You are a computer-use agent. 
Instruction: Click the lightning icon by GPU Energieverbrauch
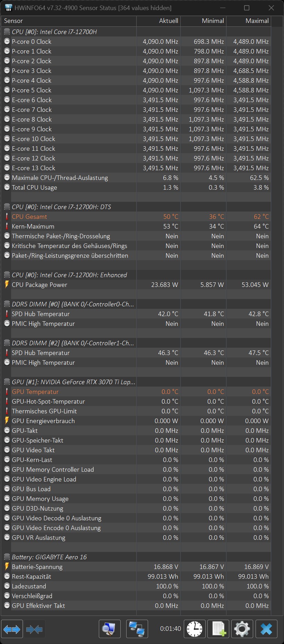(x=7, y=421)
